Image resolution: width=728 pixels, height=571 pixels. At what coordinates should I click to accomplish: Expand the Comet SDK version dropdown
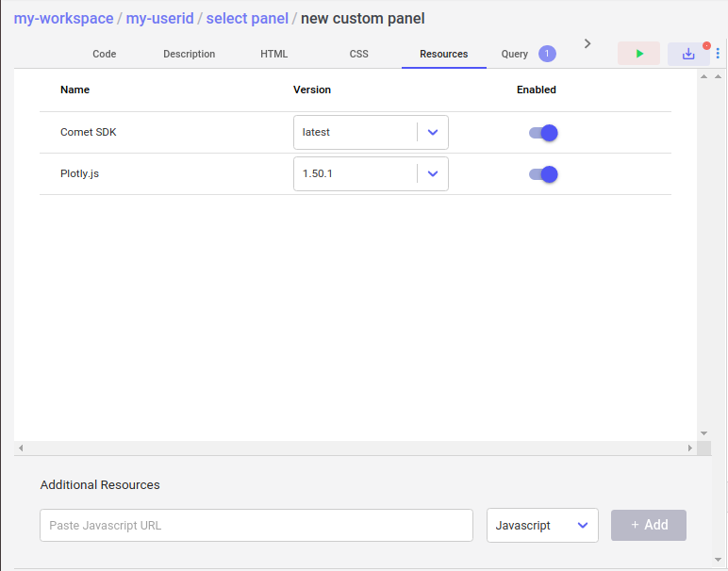tap(432, 133)
